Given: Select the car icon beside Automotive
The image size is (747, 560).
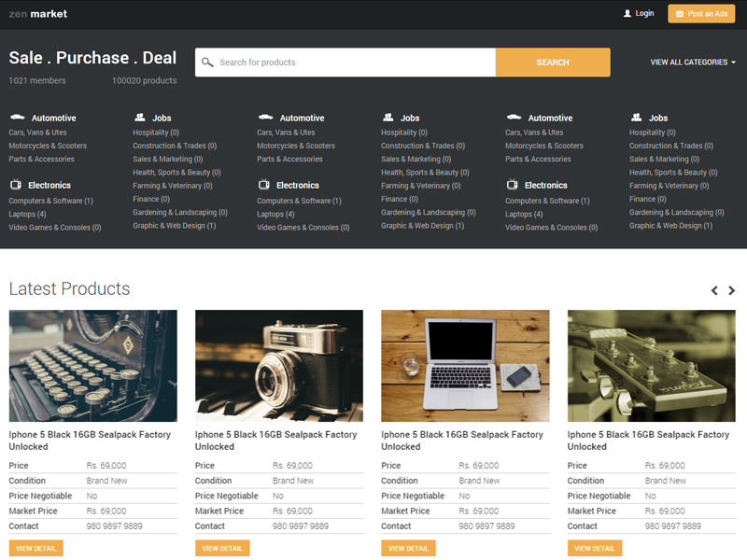Looking at the screenshot, I should point(17,118).
